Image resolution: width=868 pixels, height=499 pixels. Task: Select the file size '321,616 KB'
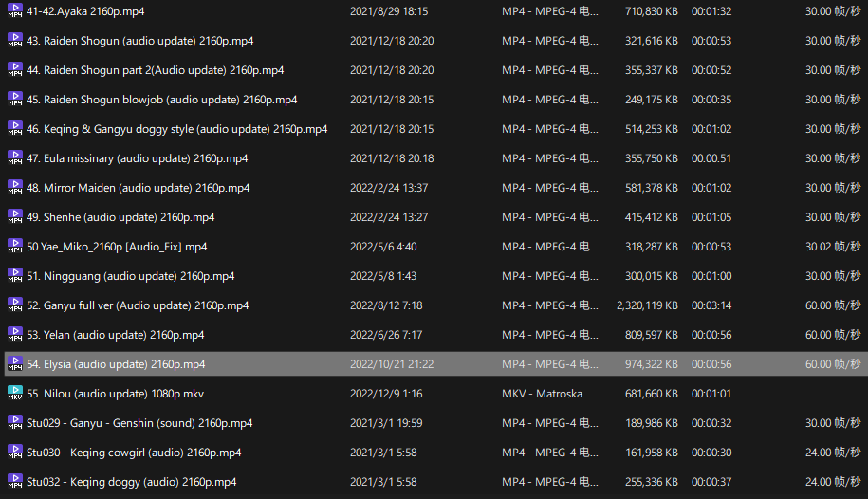click(x=652, y=41)
